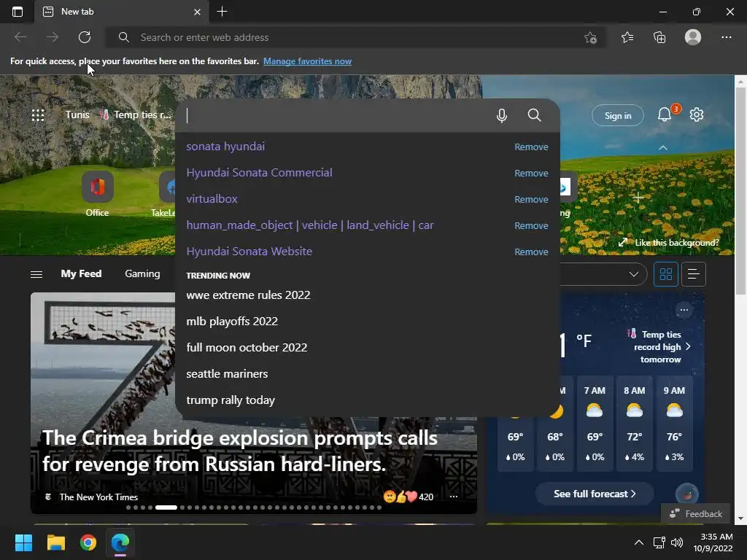This screenshot has height=560, width=747.
Task: Open the notifications bell icon
Action: point(665,114)
